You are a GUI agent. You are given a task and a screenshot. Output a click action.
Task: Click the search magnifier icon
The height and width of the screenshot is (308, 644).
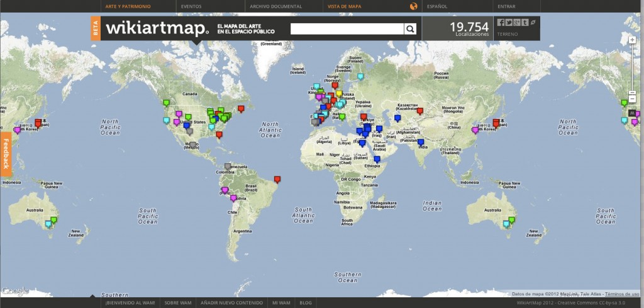point(410,29)
